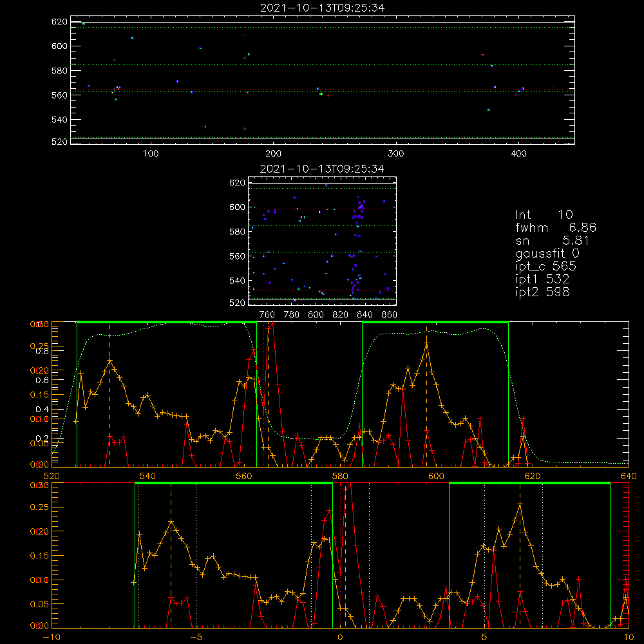Click y-axis label 0.15 on lower profile plot
The width and height of the screenshot is (644, 644).
tap(39, 556)
